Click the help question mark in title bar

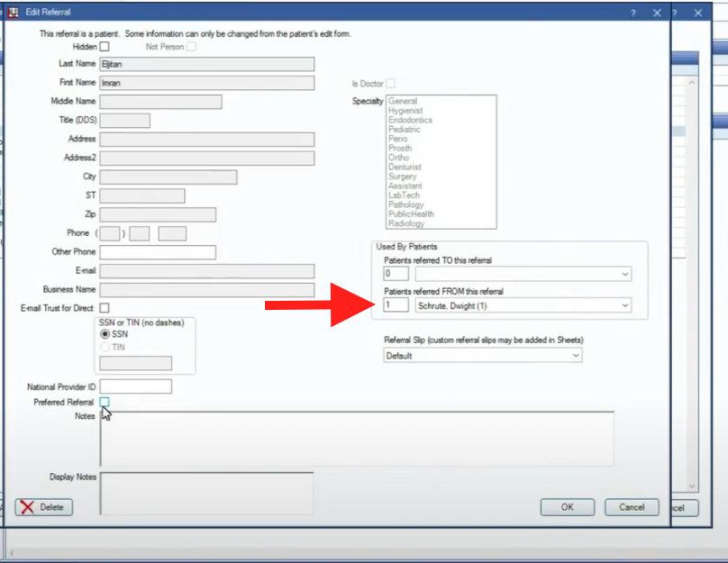632,13
